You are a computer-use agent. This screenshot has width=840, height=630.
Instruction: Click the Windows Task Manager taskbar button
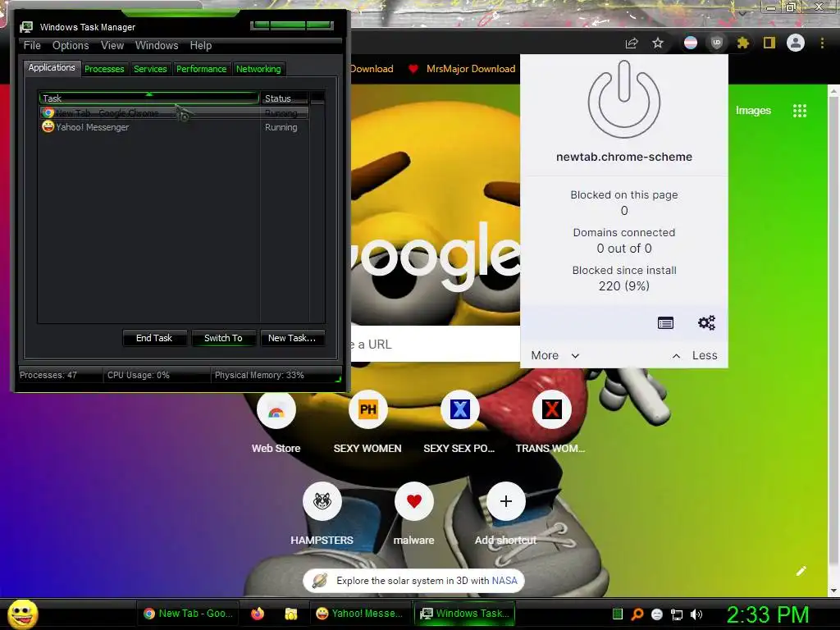tap(464, 614)
